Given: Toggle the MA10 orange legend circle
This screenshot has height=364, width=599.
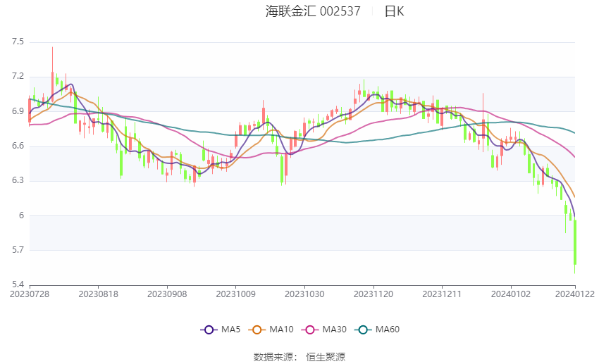Looking at the screenshot, I should pos(257,330).
